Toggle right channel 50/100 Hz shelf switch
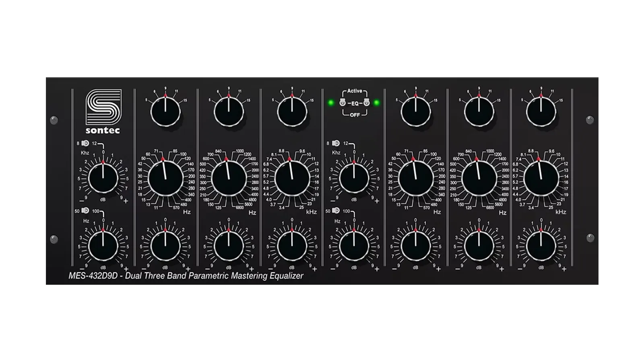This screenshot has width=644, height=362. [336, 211]
